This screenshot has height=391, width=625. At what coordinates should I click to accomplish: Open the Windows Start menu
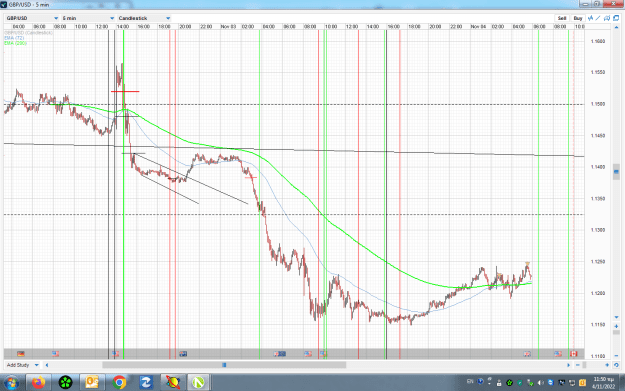coord(12,383)
